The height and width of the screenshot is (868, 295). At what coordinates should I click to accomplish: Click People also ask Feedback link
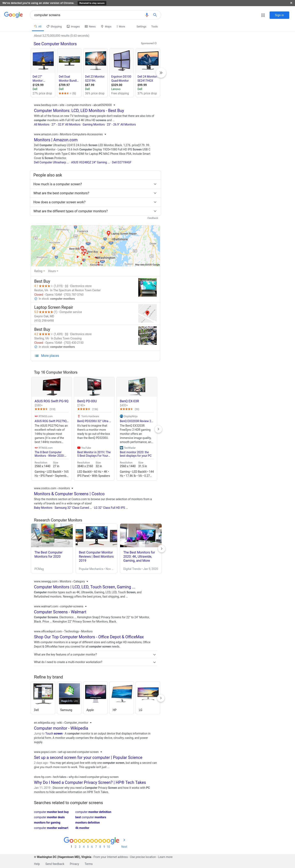click(x=152, y=218)
